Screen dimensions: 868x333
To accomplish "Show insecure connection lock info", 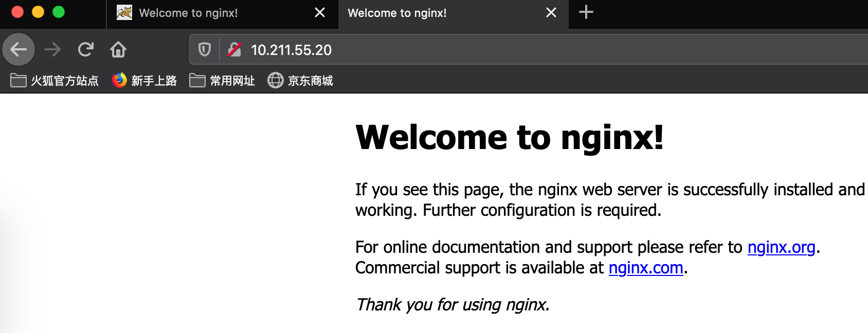I will click(x=234, y=49).
